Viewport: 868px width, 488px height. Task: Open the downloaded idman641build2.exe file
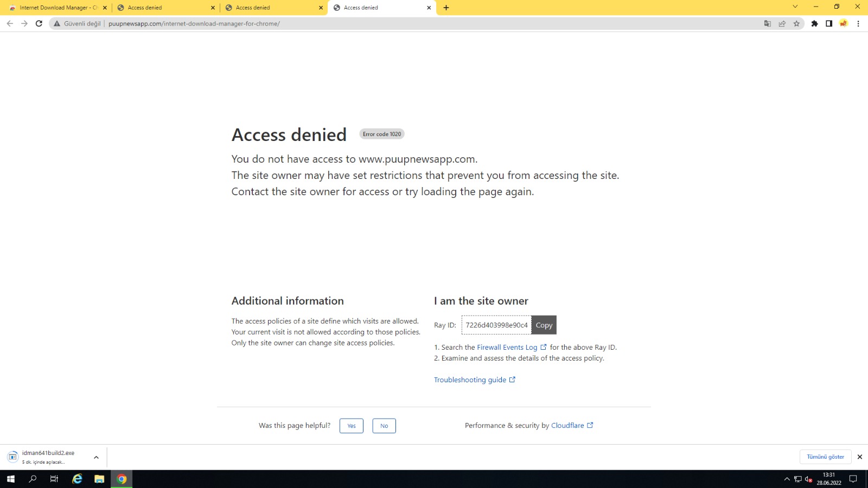coord(48,457)
